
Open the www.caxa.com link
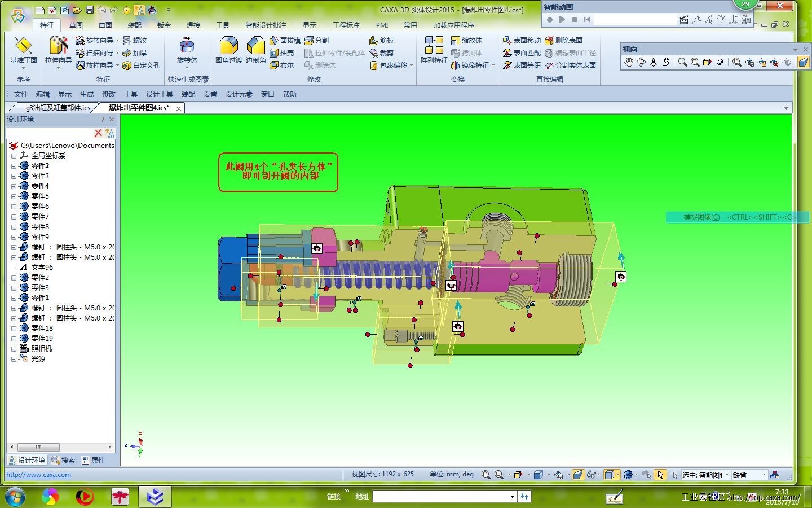pos(38,475)
